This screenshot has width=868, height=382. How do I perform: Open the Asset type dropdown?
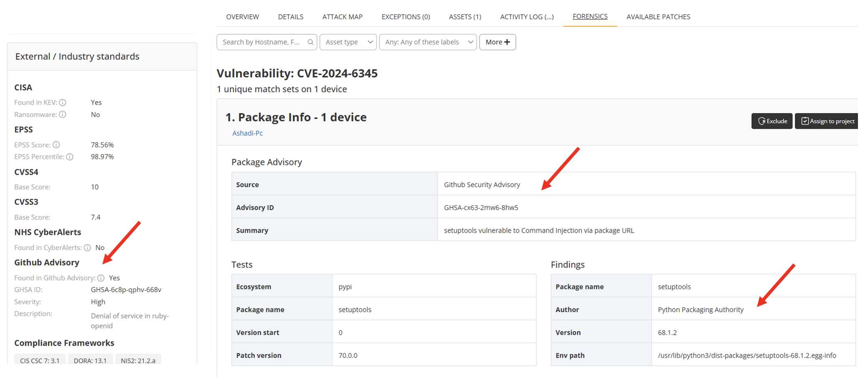(348, 42)
